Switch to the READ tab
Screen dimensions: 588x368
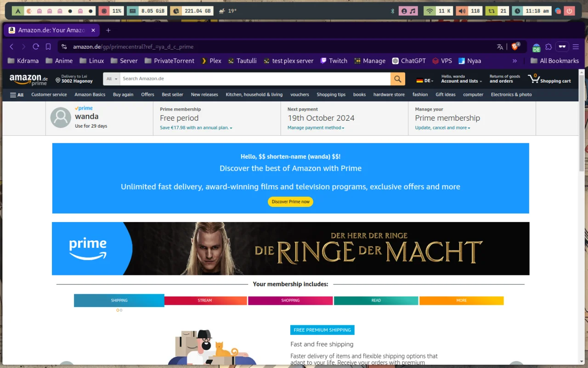[376, 301]
